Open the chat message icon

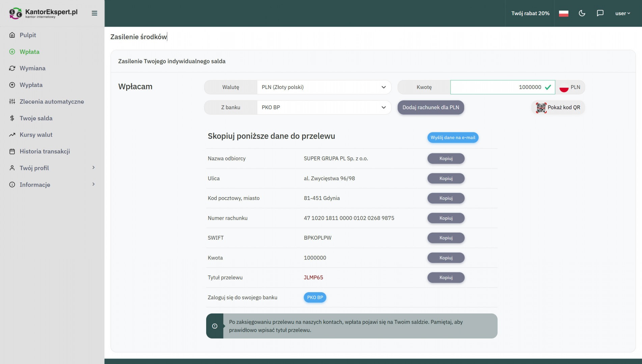click(600, 13)
